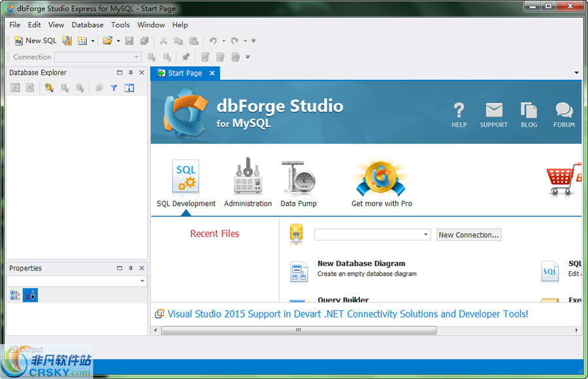Click the info properties icon in Database Explorer
The image size is (588, 379).
[129, 88]
